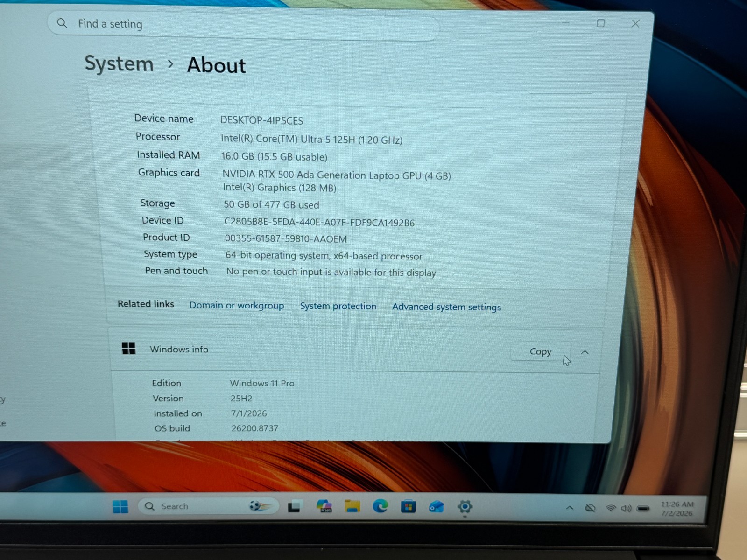Select processor text Intel(R) Core(TM) Ultra 5 125H

pyautogui.click(x=287, y=139)
